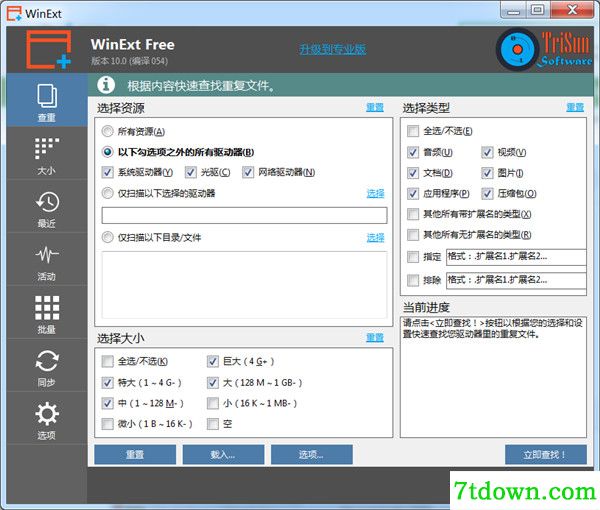The height and width of the screenshot is (510, 600).
Task: Toggle size 全选/不选(K) checkbox
Action: click(108, 361)
